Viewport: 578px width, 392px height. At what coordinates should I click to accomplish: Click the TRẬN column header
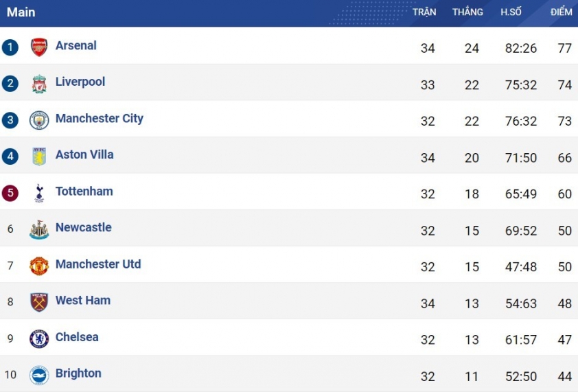tap(424, 12)
